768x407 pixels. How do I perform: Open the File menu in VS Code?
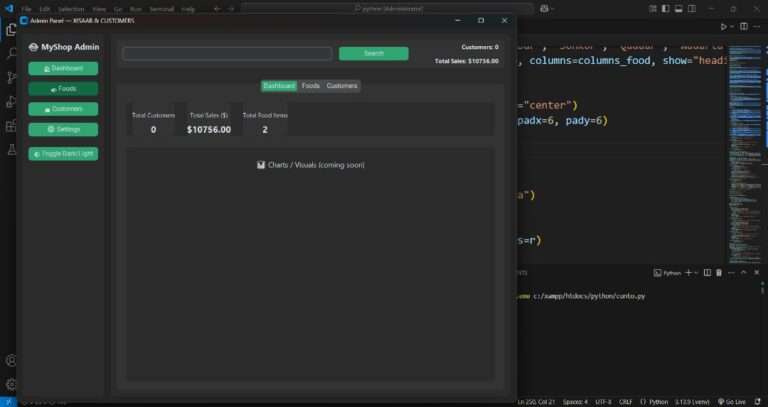[26, 9]
